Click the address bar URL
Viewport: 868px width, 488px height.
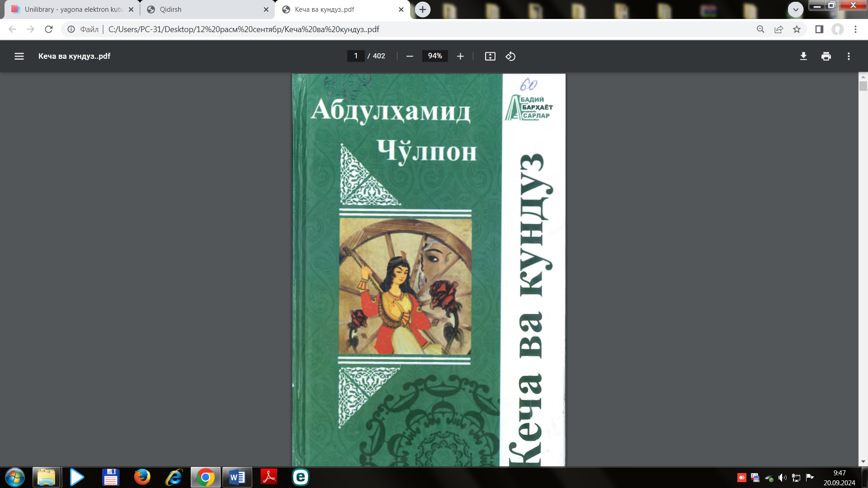coord(244,29)
